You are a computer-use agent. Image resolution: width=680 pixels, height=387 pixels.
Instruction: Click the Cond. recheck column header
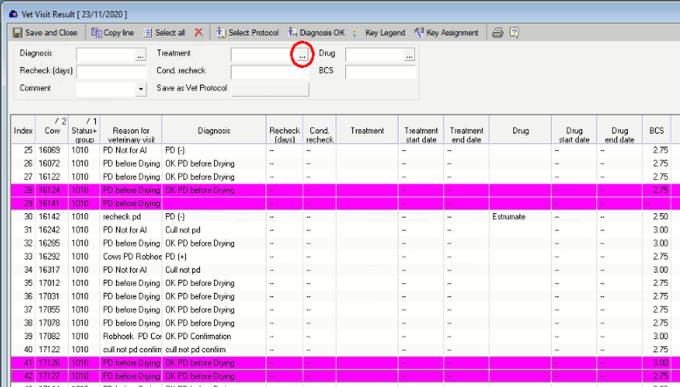320,130
